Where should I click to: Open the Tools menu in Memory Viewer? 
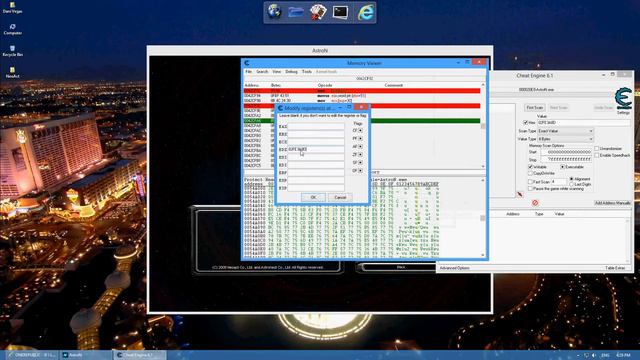tap(307, 71)
